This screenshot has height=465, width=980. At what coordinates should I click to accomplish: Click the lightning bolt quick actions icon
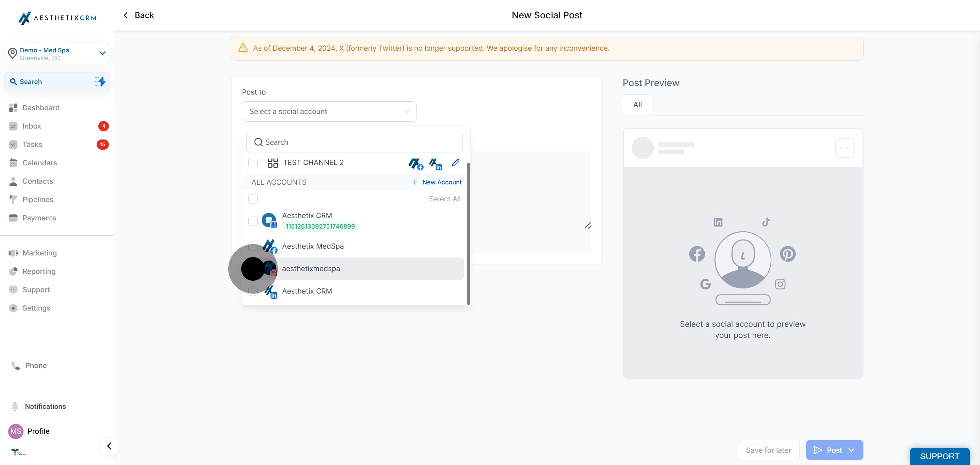(100, 82)
